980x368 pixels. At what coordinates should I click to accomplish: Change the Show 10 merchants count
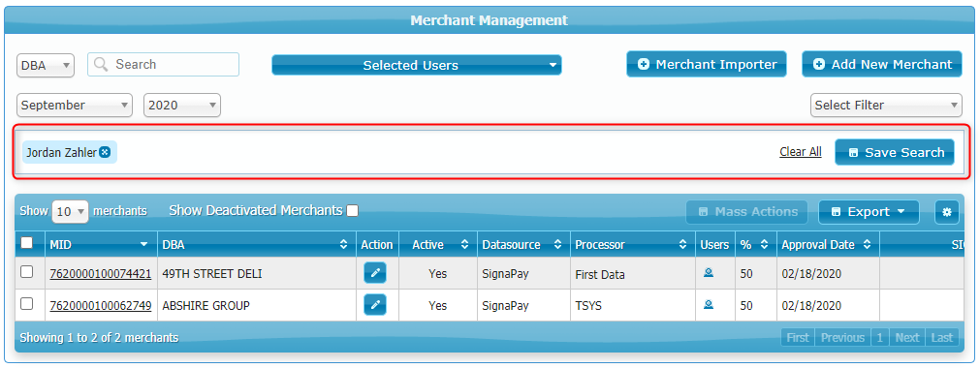click(71, 211)
